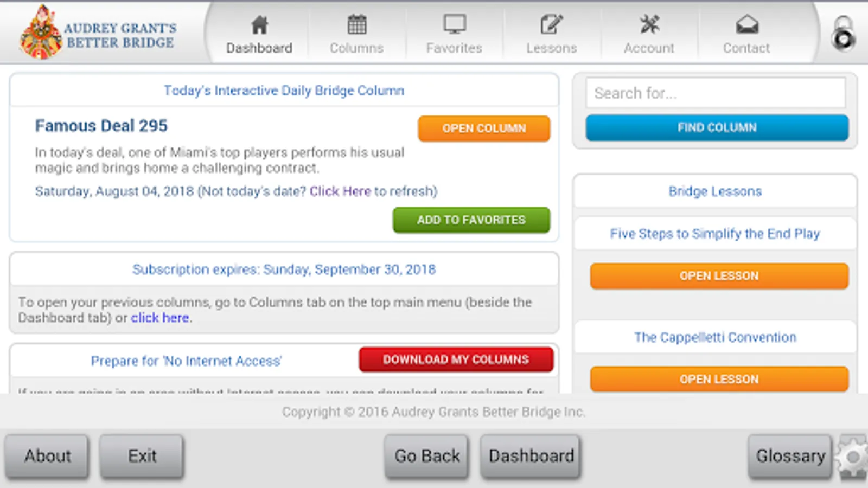Click the Subscription expires date text
The width and height of the screenshot is (868, 488).
[284, 269]
